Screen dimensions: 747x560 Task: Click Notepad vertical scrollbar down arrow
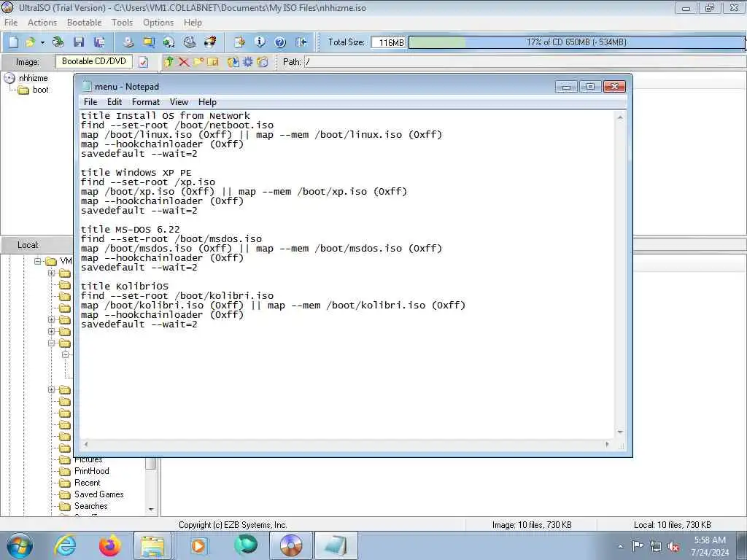(x=620, y=432)
